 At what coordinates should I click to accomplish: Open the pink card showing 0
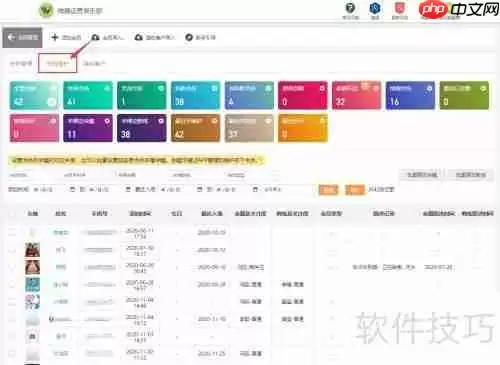coord(34,128)
